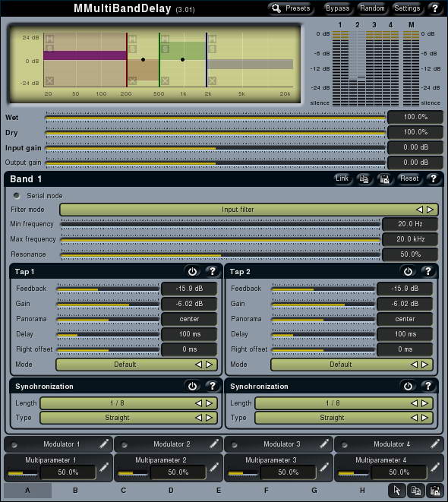Enable Modulator 3 with its LED toggle
This screenshot has width=448, height=502.
pos(234,444)
